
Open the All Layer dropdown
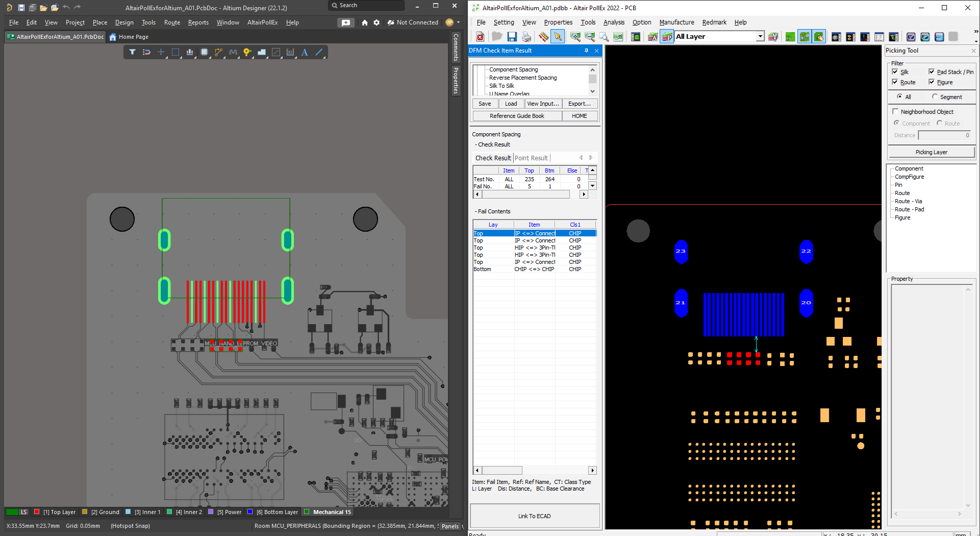coord(760,37)
